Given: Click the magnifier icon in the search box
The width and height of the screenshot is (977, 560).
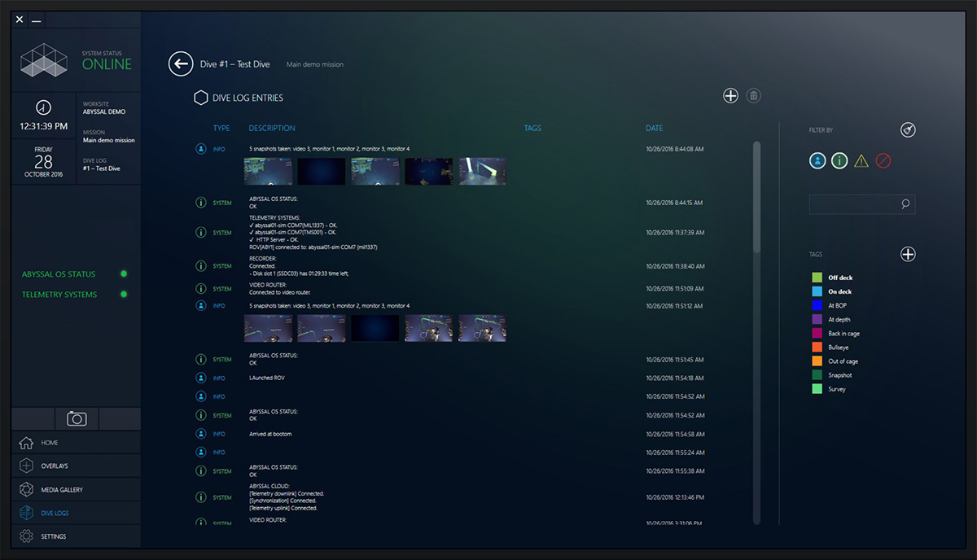Looking at the screenshot, I should click(x=905, y=204).
